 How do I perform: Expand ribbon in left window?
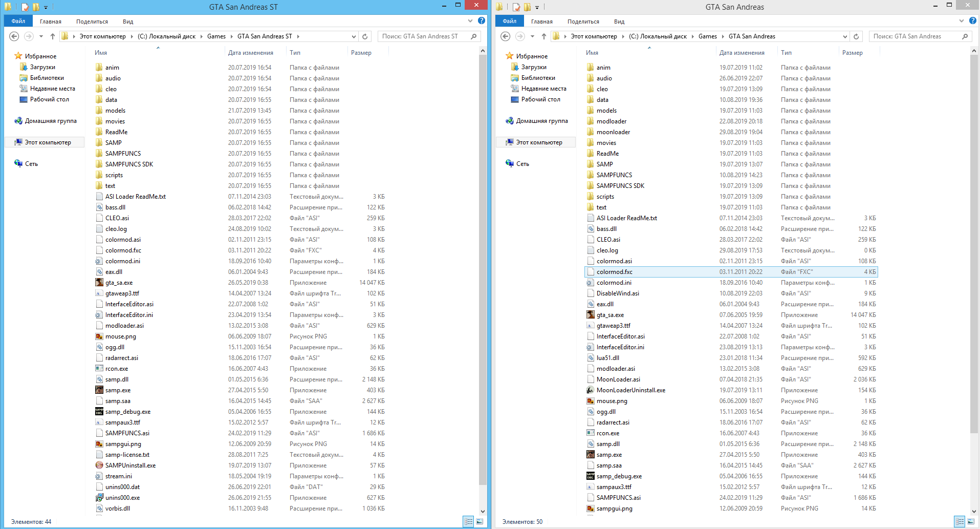click(x=470, y=21)
